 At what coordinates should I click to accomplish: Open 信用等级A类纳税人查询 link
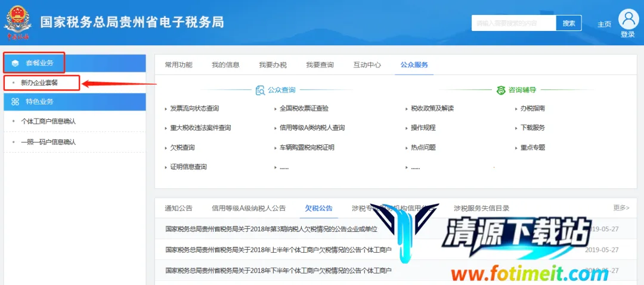click(x=312, y=128)
